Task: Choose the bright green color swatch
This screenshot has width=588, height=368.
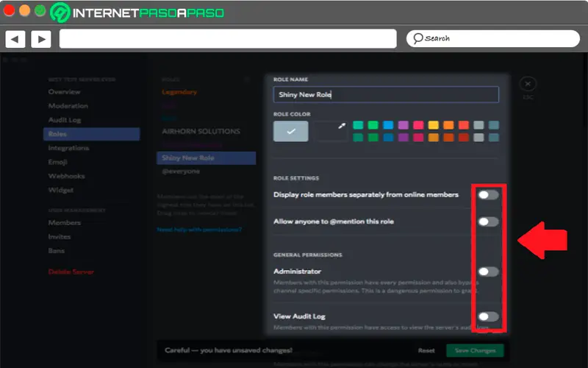Action: (x=373, y=125)
